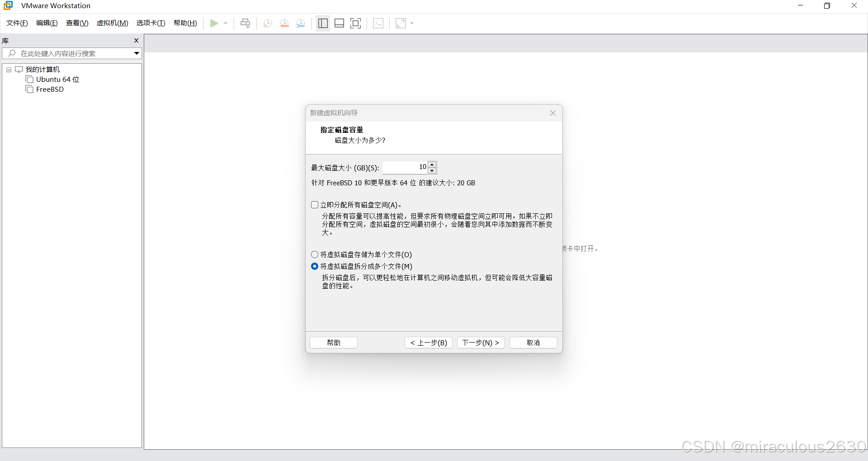Click the FreeBSD VM icon
The image size is (868, 461).
click(x=29, y=89)
